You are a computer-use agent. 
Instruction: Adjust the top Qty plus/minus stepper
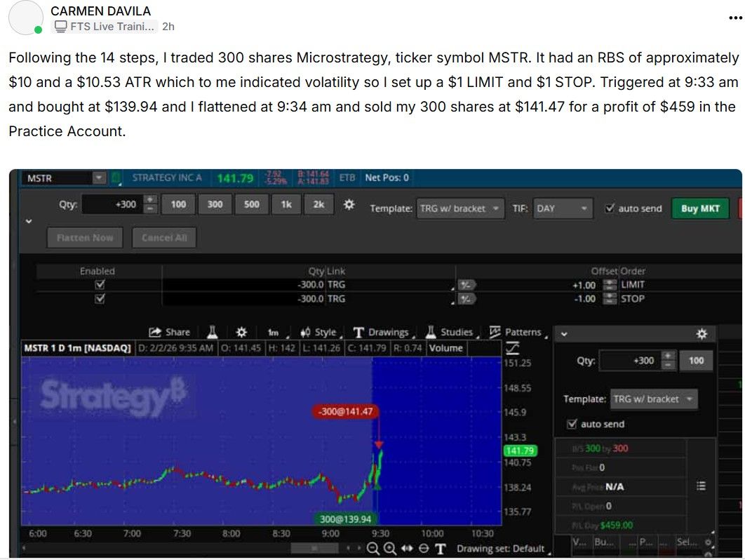[150, 204]
